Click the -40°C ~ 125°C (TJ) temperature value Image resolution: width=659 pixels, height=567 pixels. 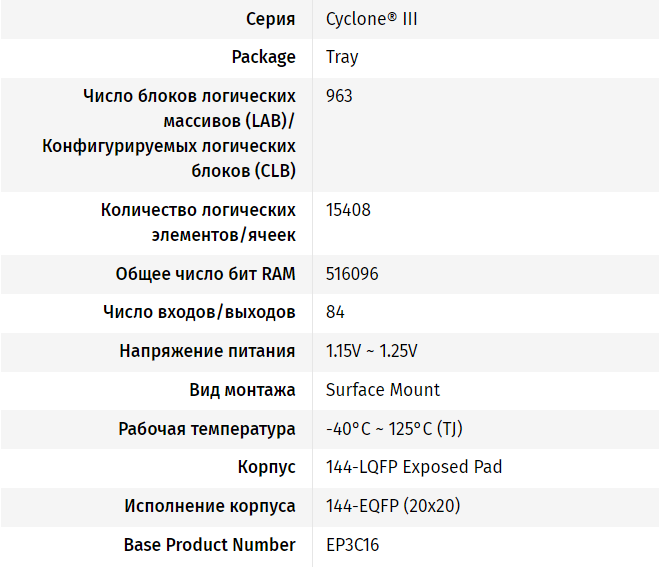[x=394, y=429]
